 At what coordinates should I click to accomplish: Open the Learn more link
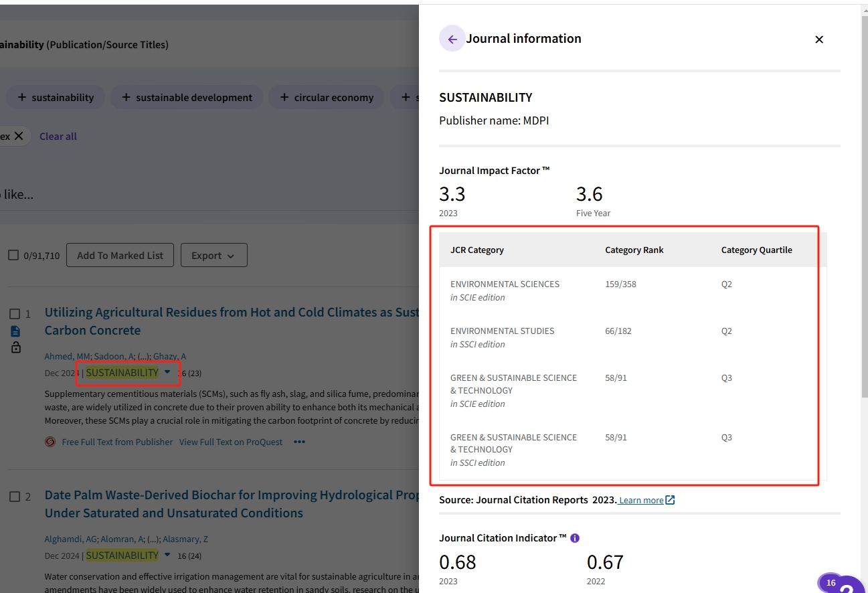coord(647,500)
